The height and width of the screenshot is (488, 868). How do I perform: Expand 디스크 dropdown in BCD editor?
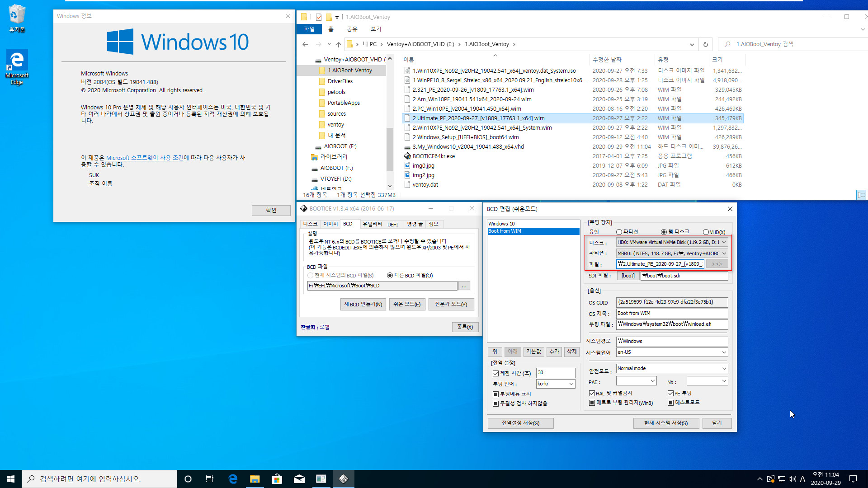pyautogui.click(x=722, y=242)
